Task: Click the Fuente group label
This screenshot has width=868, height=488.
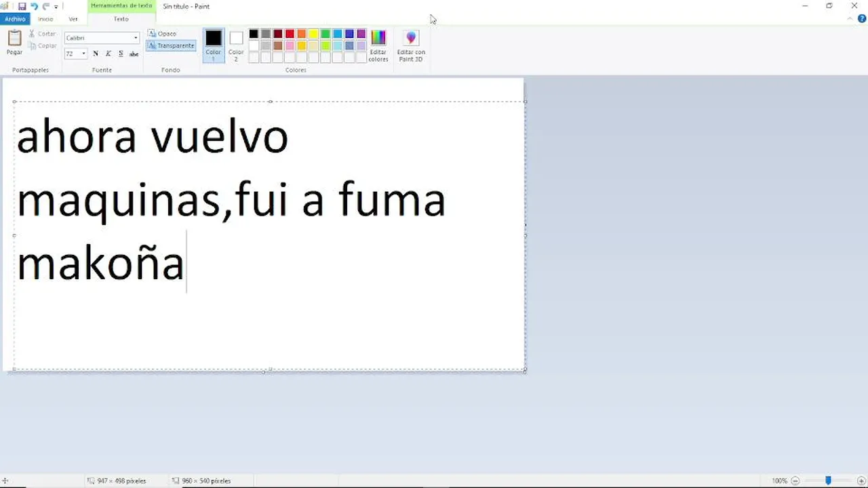Action: (x=102, y=70)
